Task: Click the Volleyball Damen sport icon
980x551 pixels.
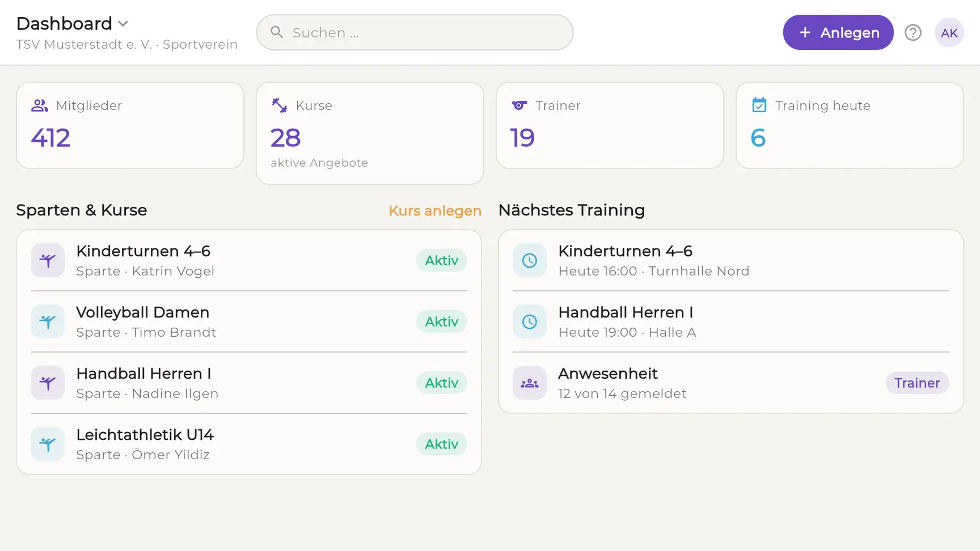Action: [48, 321]
